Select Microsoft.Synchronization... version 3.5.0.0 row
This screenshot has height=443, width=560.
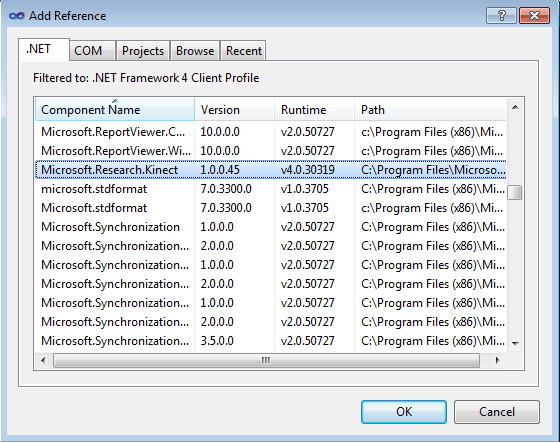271,340
